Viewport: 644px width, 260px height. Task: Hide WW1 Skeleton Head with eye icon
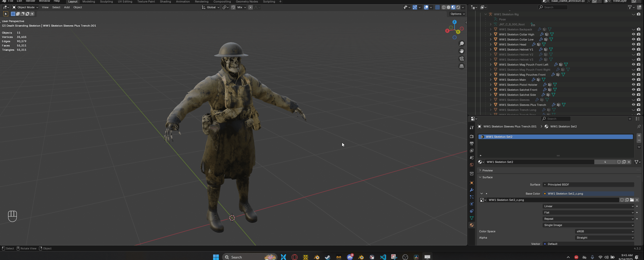(x=633, y=44)
